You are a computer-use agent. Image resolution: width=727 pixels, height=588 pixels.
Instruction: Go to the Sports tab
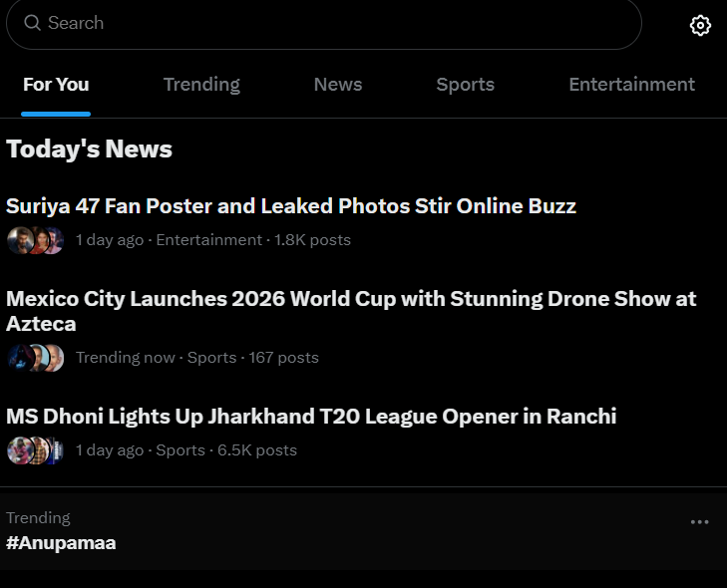465,85
